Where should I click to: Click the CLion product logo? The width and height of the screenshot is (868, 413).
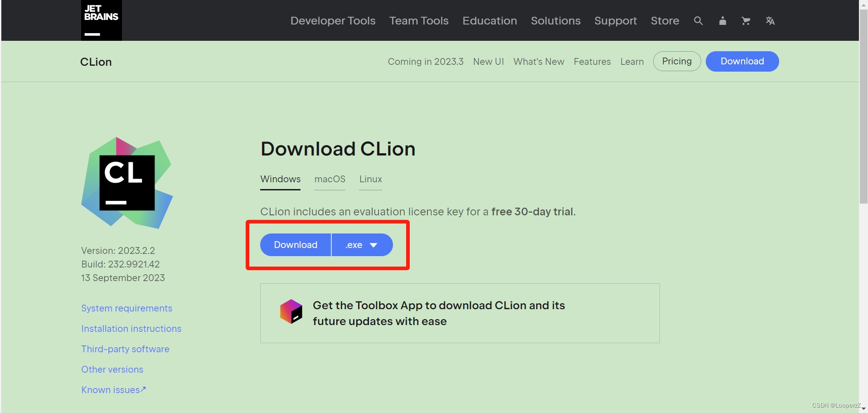tap(127, 183)
